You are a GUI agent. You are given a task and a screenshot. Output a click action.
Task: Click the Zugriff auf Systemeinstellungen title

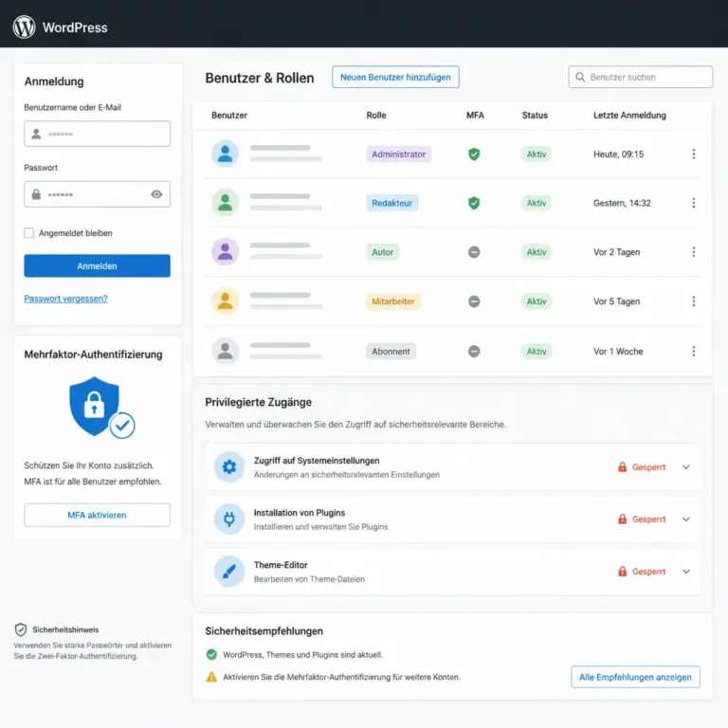(317, 461)
